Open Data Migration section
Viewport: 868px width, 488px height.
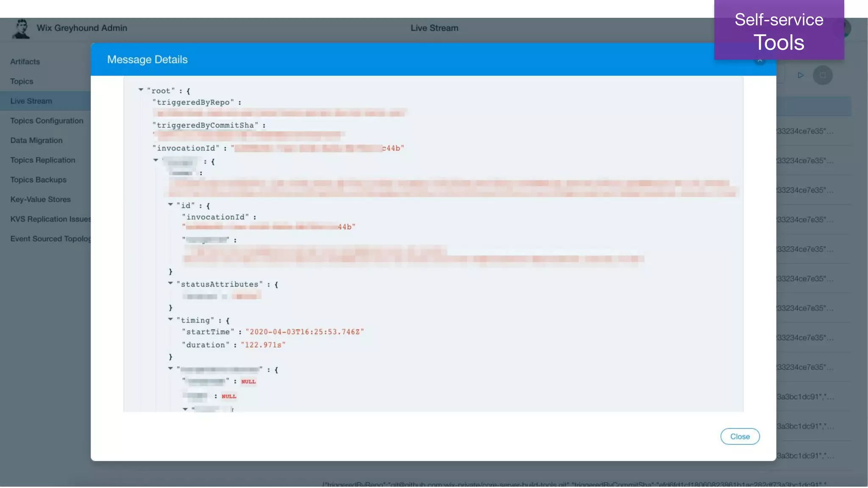tap(36, 141)
